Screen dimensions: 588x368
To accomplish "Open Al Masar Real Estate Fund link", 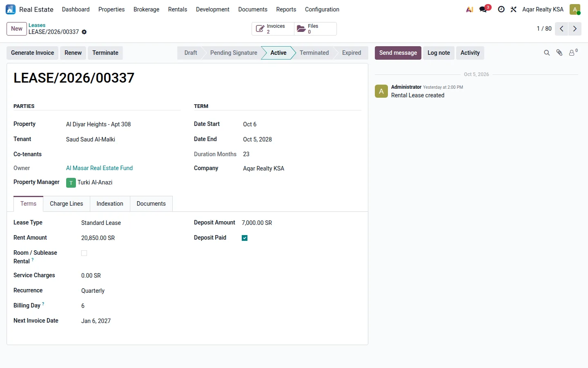I will [99, 168].
